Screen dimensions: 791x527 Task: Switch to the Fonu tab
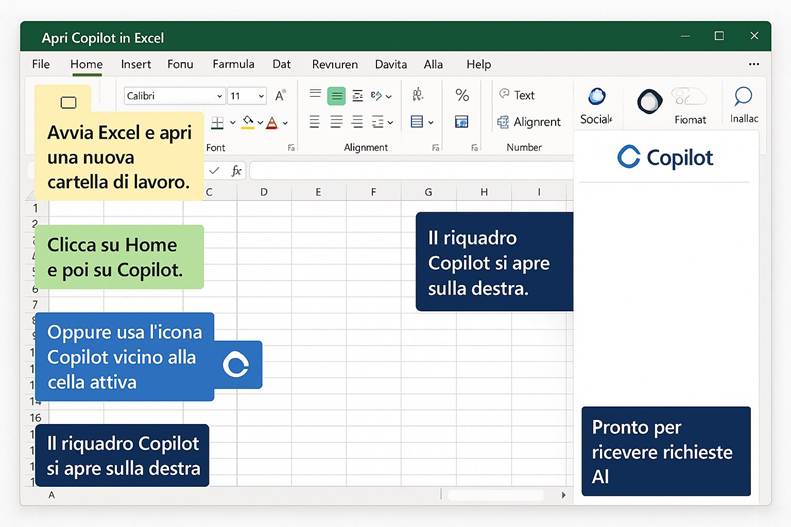(x=180, y=64)
